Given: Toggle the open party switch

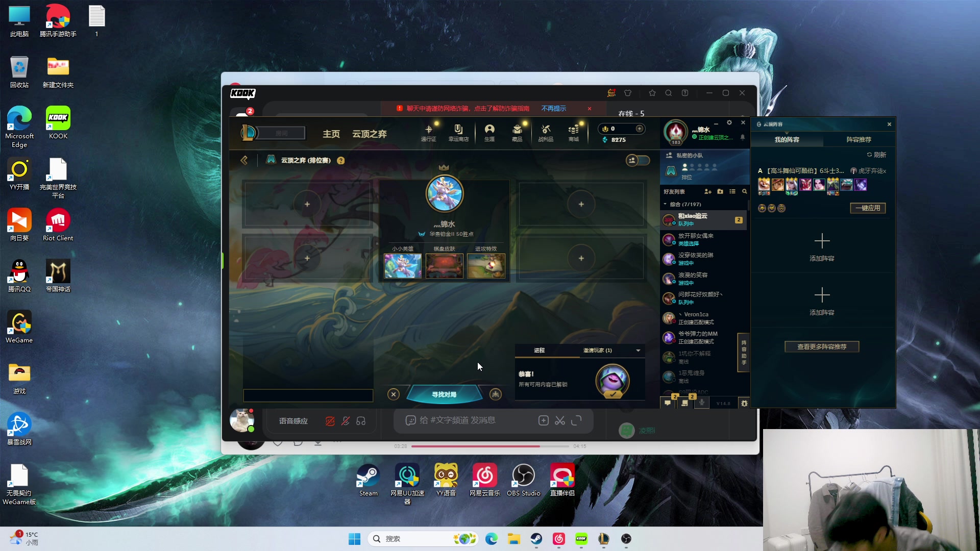Looking at the screenshot, I should pos(638,160).
